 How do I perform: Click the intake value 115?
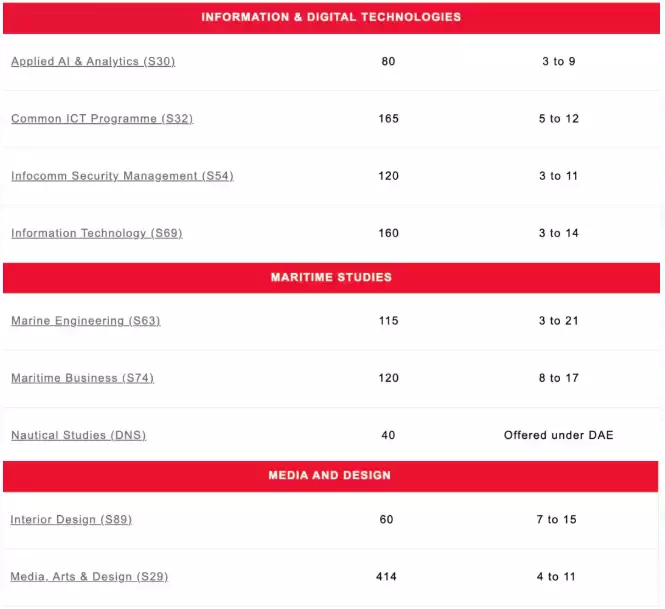pyautogui.click(x=388, y=321)
